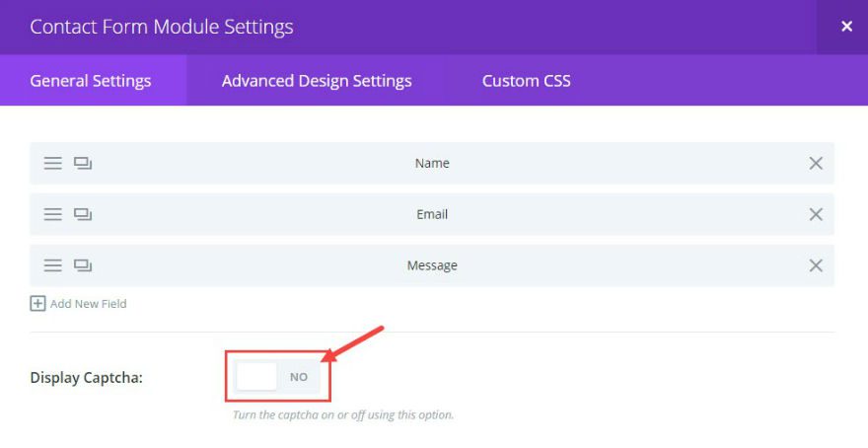Click the Add New Field link
Image resolution: width=868 pixels, height=448 pixels.
pyautogui.click(x=88, y=304)
